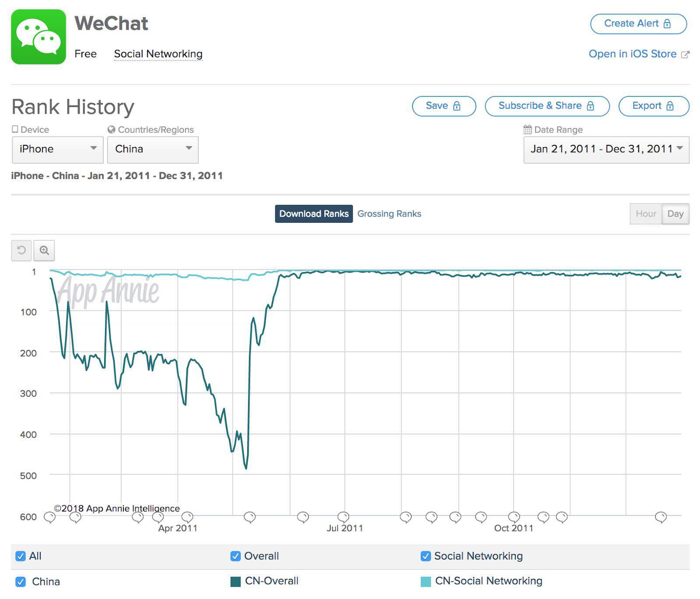This screenshot has width=700, height=599.
Task: Disable the Social Networking checkbox
Action: click(x=425, y=556)
